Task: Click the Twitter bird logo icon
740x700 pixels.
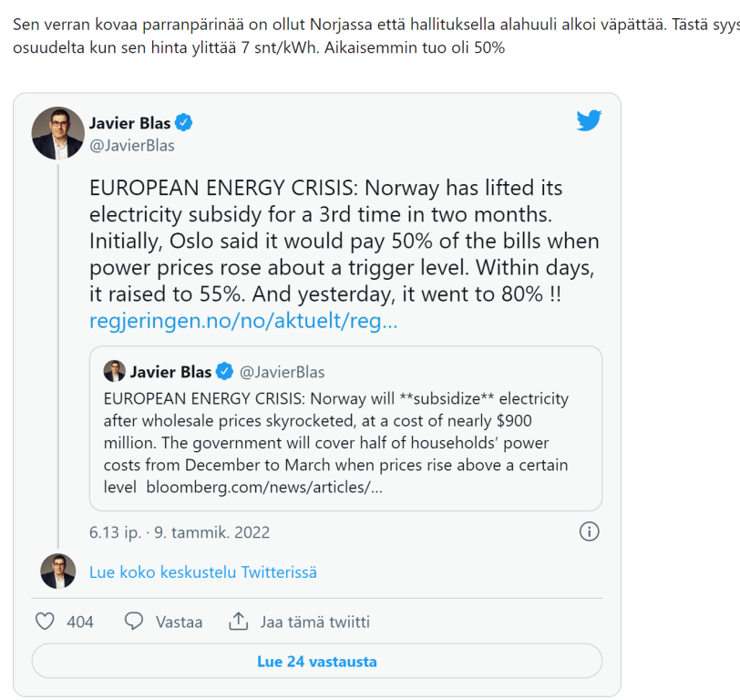Action: [x=589, y=120]
